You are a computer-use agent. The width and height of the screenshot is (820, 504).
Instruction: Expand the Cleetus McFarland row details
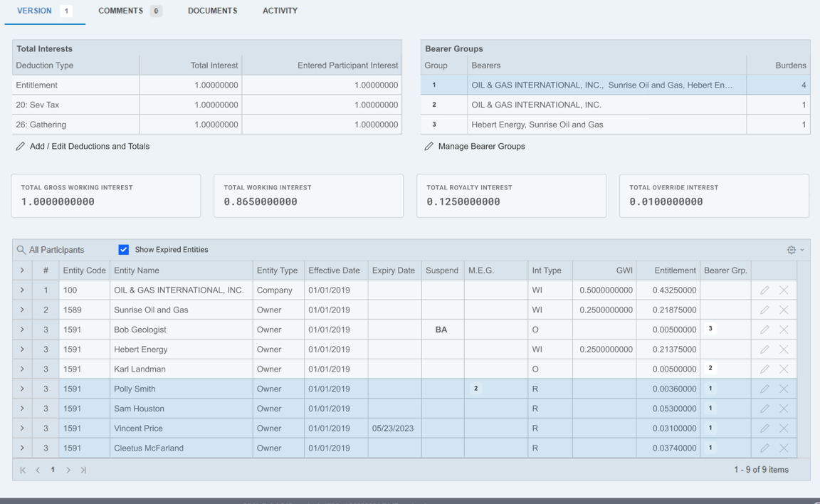(x=22, y=448)
